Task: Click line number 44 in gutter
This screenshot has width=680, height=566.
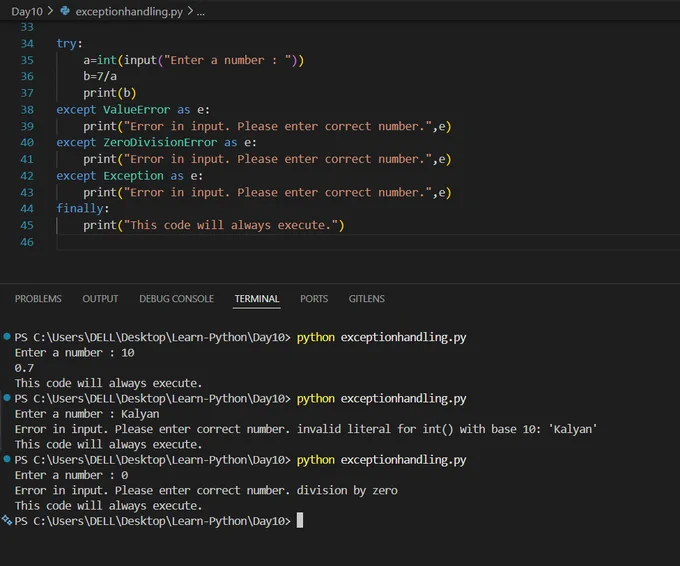Action: click(27, 209)
